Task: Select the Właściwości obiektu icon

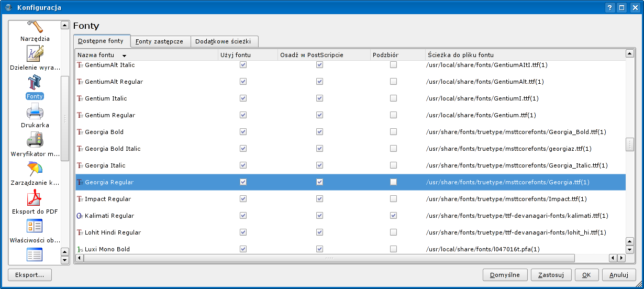Action: 35,227
